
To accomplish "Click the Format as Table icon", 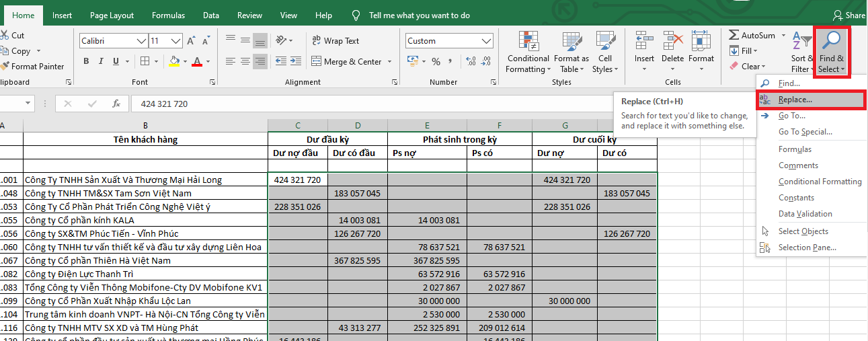I will click(x=570, y=41).
